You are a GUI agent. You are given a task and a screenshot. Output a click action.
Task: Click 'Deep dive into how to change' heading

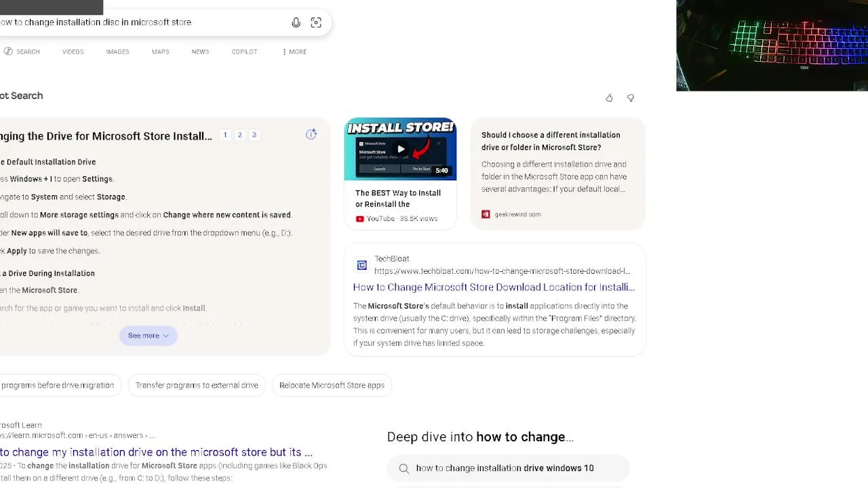[x=480, y=437]
